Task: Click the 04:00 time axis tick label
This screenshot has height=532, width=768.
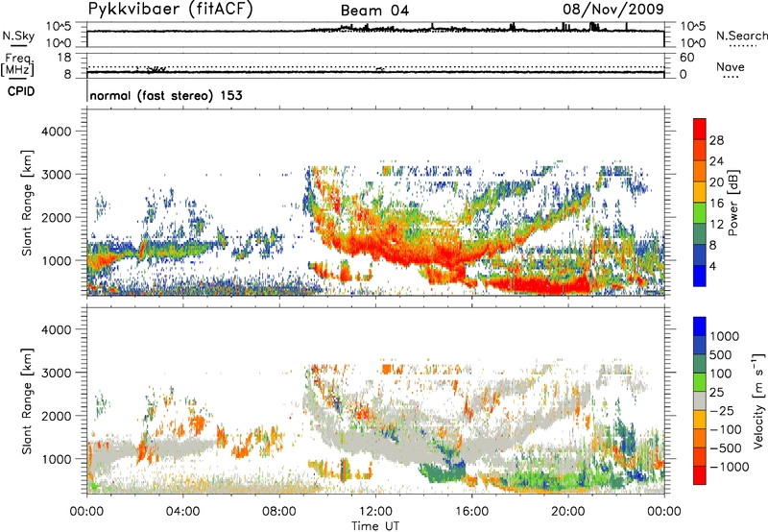Action: coord(182,512)
